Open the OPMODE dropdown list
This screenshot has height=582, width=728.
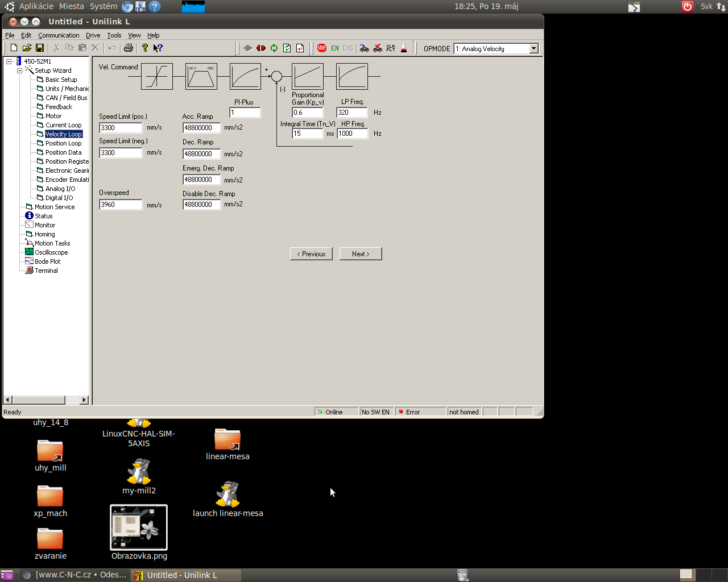click(x=533, y=49)
